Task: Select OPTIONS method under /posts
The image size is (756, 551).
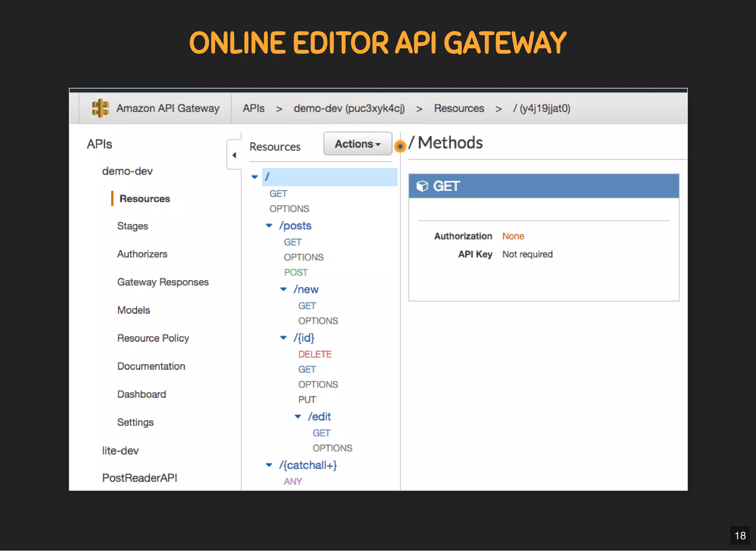Action: 304,257
